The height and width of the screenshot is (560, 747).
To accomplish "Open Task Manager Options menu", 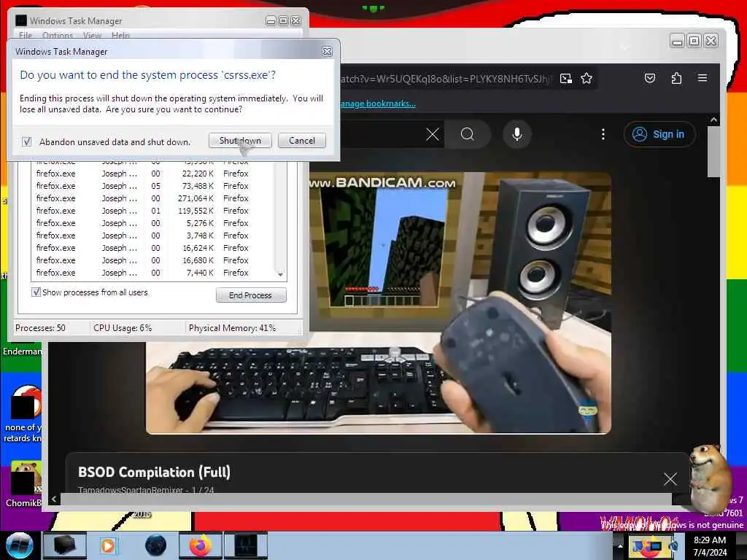I will click(x=58, y=35).
